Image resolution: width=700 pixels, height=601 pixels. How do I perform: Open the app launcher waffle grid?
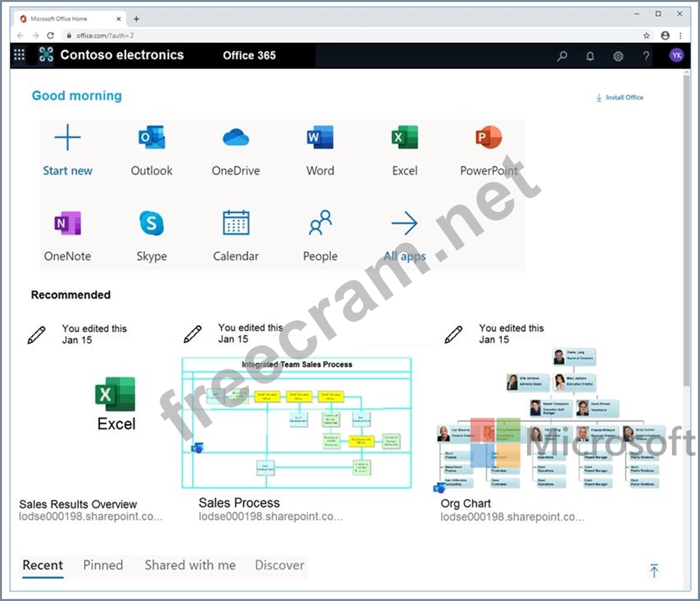coord(19,55)
